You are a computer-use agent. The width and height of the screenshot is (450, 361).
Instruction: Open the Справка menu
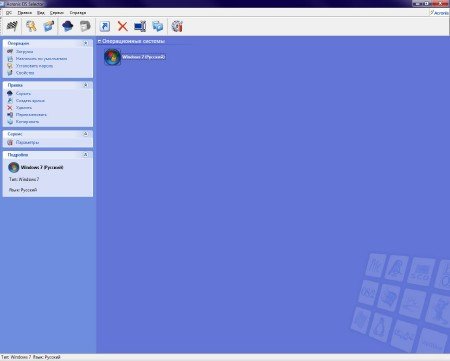click(78, 13)
